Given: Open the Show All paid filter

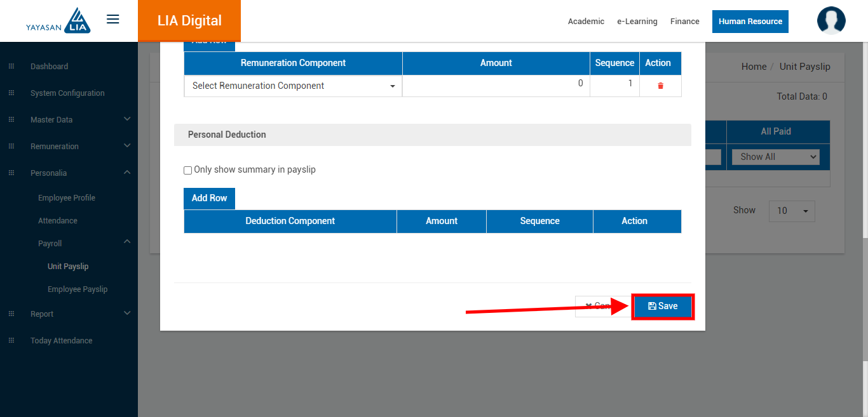Looking at the screenshot, I should [x=775, y=157].
